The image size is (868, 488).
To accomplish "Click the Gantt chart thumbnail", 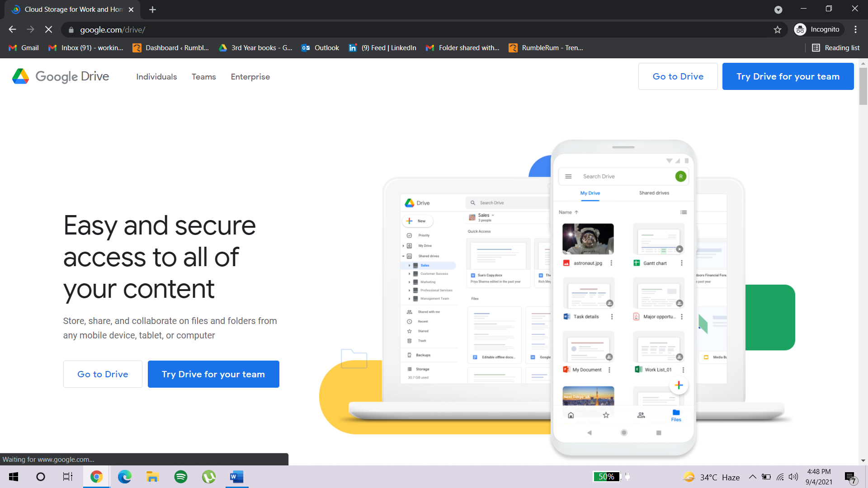I will coord(658,239).
